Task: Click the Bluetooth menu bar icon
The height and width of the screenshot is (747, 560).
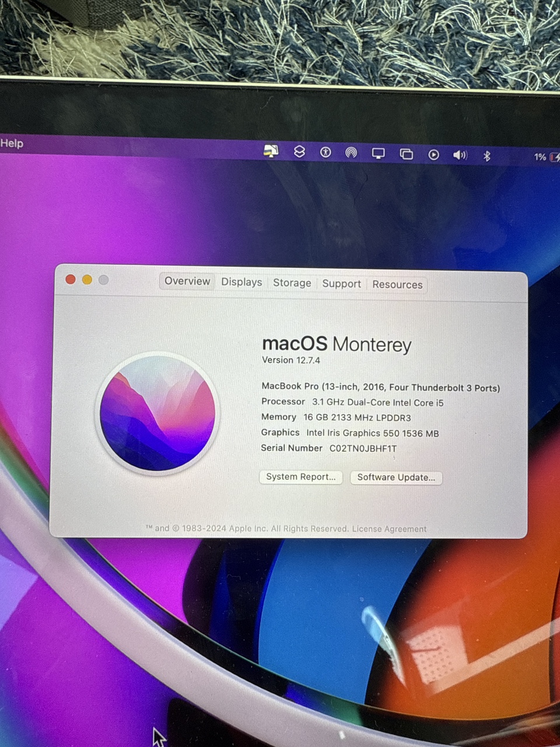Action: click(487, 156)
